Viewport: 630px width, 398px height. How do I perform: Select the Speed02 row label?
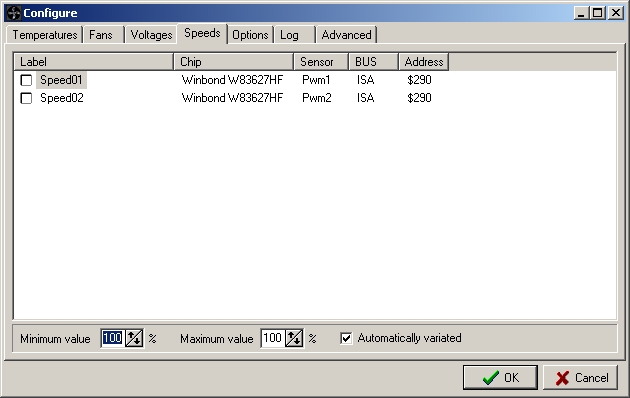click(62, 98)
